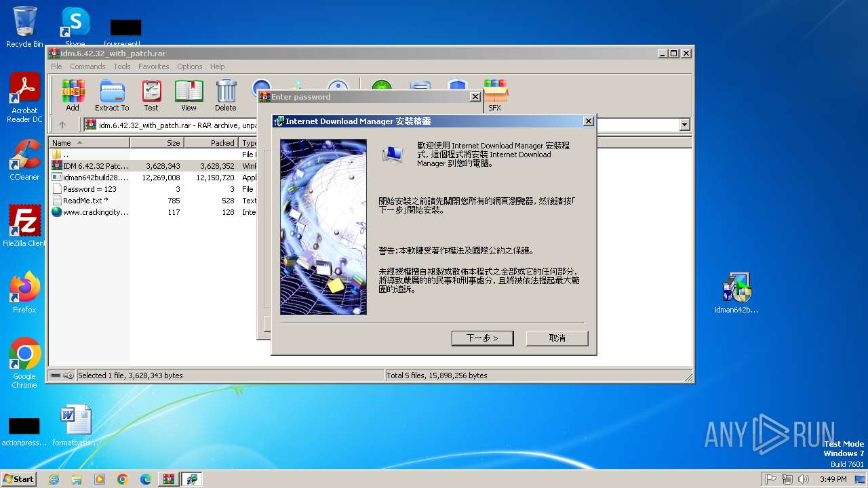Switch to the IDM installer taskbar button

click(192, 479)
